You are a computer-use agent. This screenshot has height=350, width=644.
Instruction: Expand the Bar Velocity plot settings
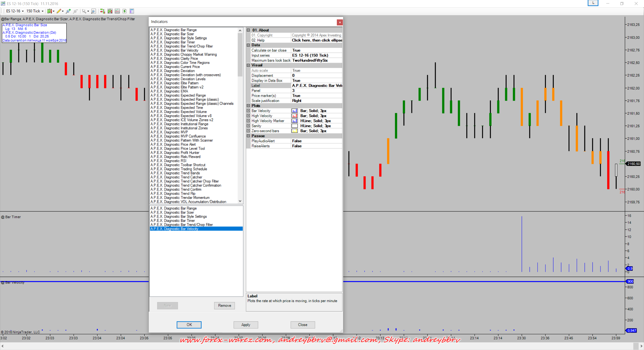pos(248,111)
